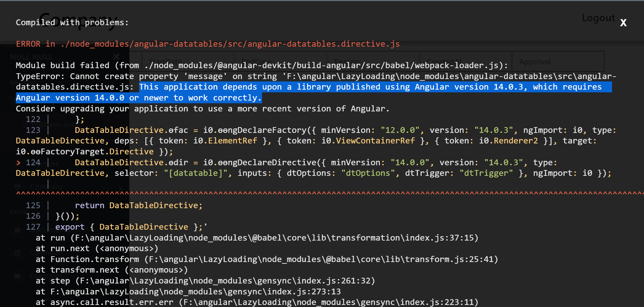644x307 pixels.
Task: Select the Company entry in the sidebar
Action: coord(46,187)
